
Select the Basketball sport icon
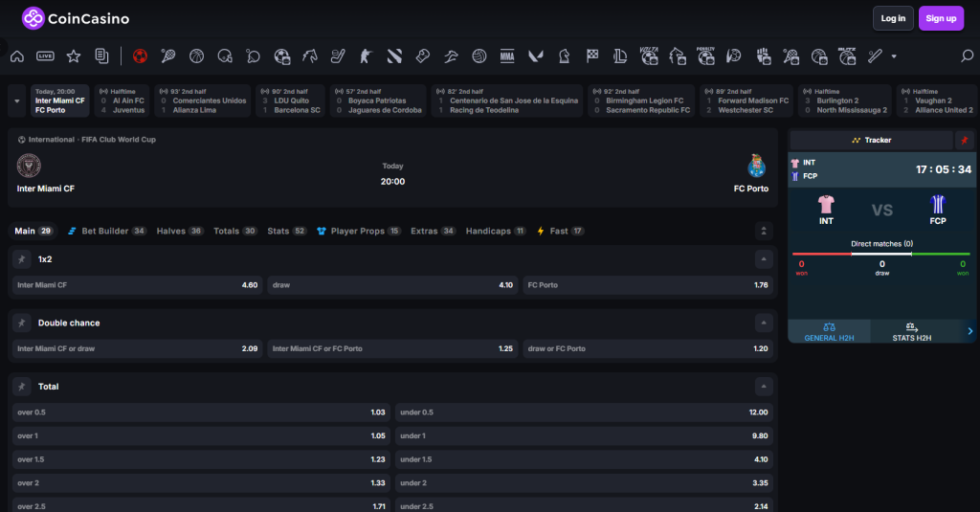(x=196, y=56)
